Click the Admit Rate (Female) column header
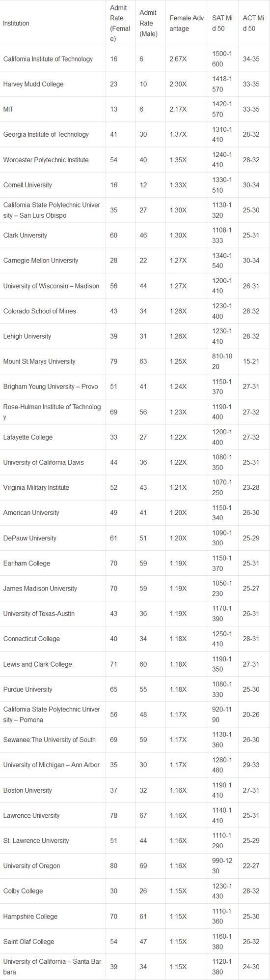This screenshot has height=980, width=270. (x=120, y=23)
